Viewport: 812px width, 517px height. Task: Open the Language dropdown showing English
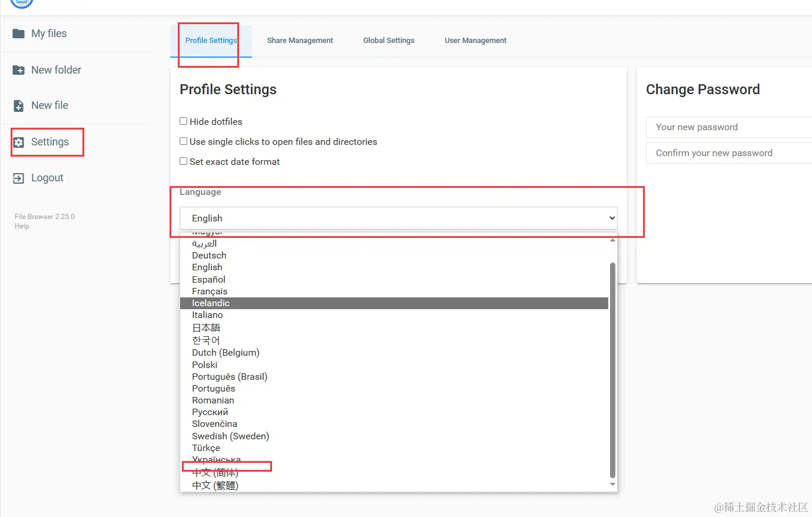point(399,218)
